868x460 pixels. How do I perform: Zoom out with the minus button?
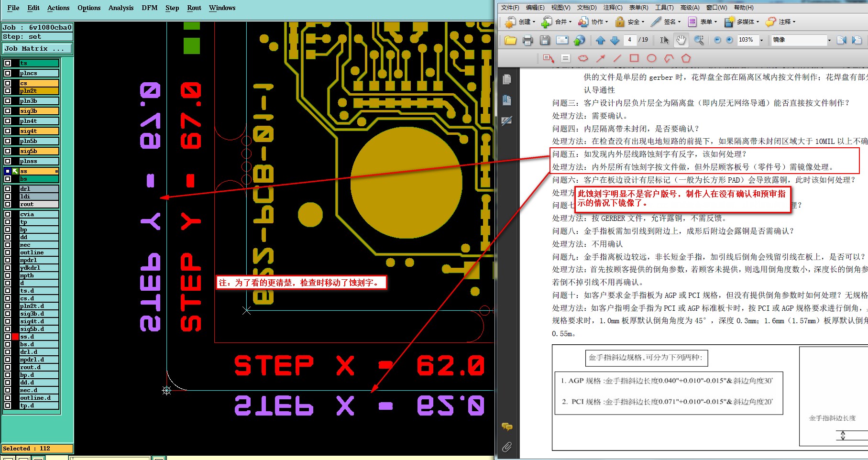click(717, 40)
